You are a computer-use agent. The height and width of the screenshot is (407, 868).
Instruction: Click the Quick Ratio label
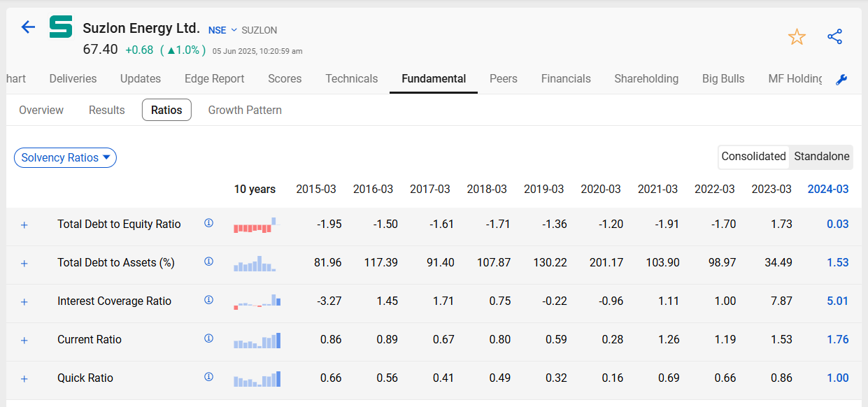click(85, 378)
